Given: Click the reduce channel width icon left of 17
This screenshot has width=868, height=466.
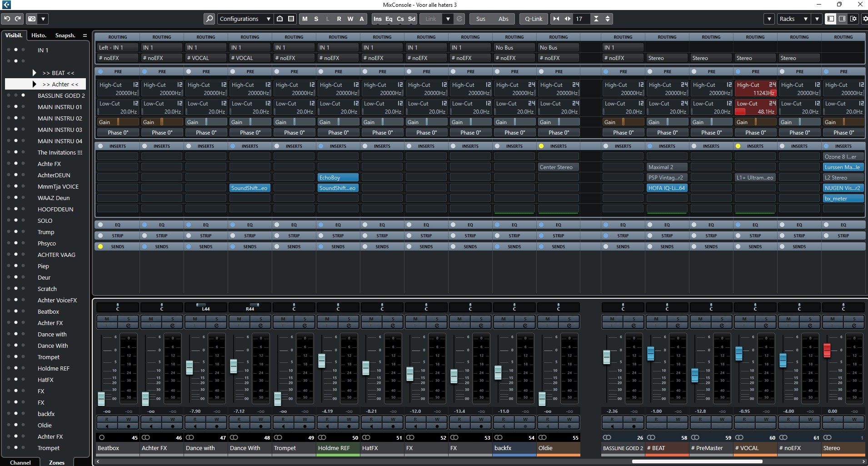Looking at the screenshot, I should pyautogui.click(x=556, y=19).
